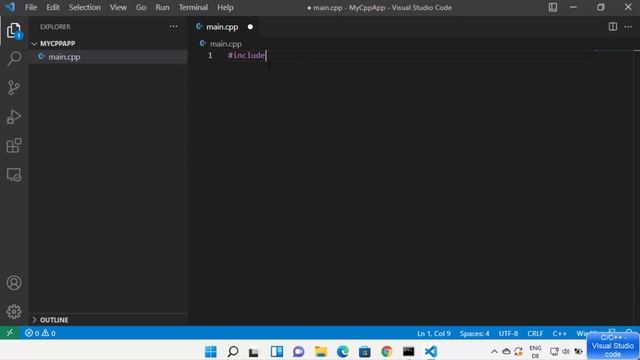Screen dimensions: 640x360
Task: Switch the ENG DE input language
Action: pyautogui.click(x=535, y=351)
